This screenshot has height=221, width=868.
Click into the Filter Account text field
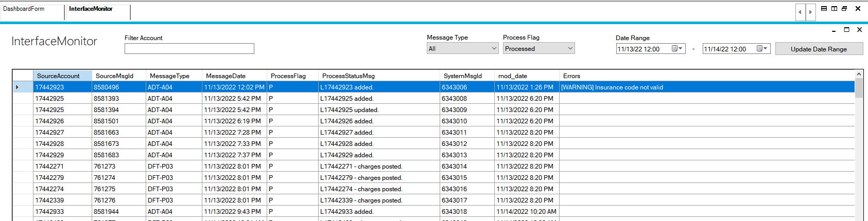pos(189,49)
